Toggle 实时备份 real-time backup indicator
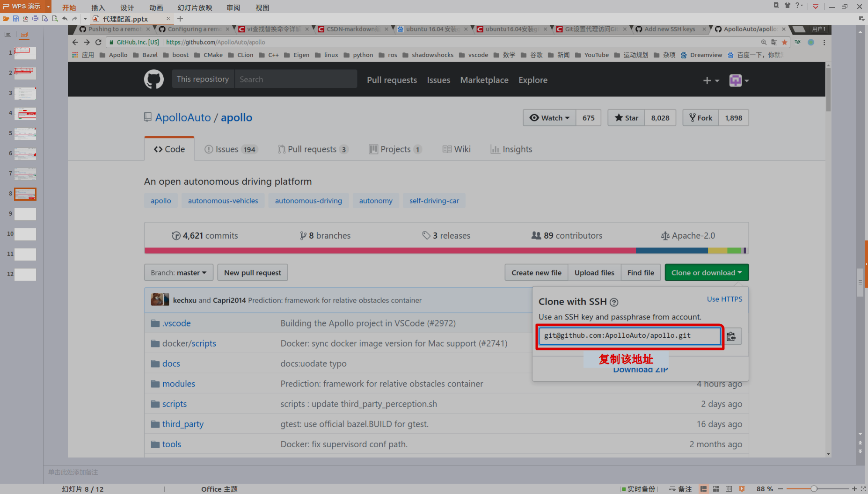The height and width of the screenshot is (494, 868). (639, 489)
